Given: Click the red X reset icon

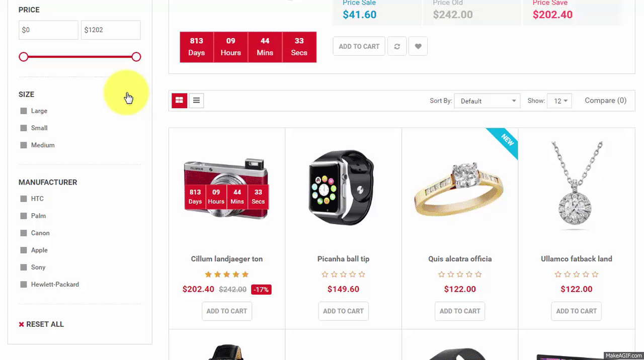Looking at the screenshot, I should 21,324.
